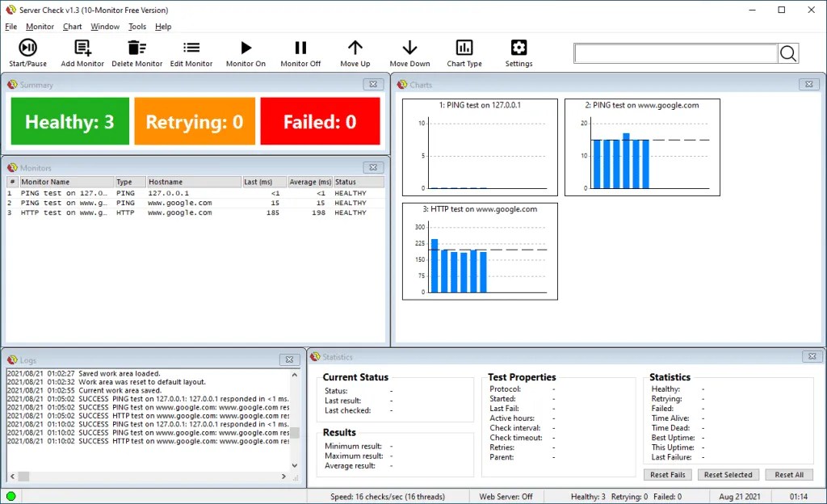Click the Reset All button
The height and width of the screenshot is (504, 827).
tap(789, 474)
